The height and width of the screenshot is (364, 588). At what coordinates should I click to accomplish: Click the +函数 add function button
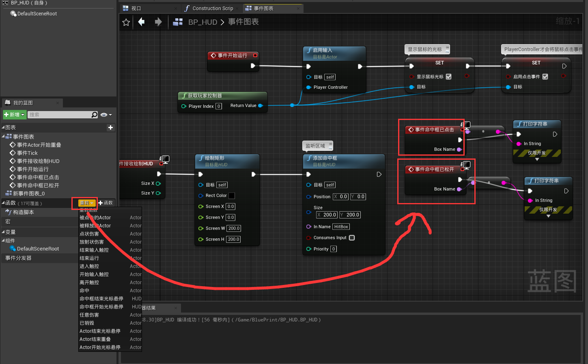106,203
